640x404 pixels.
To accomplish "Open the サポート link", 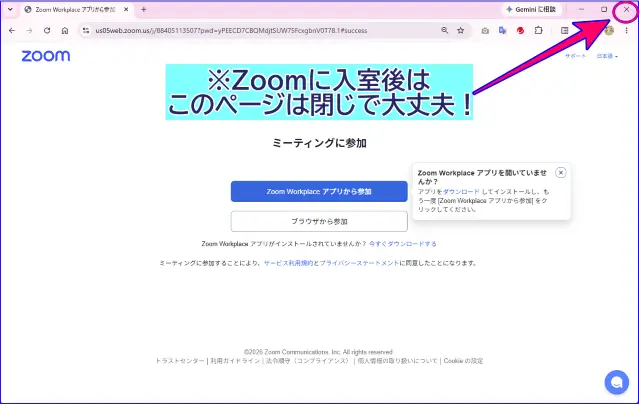I will tap(576, 56).
